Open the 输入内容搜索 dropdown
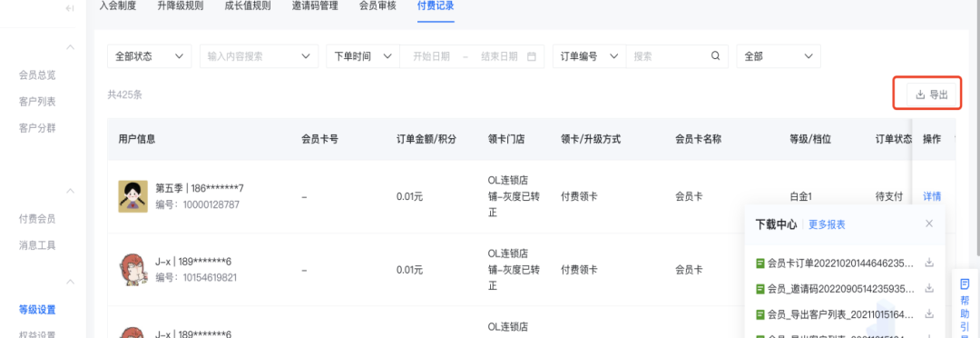The image size is (980, 338). click(x=259, y=56)
